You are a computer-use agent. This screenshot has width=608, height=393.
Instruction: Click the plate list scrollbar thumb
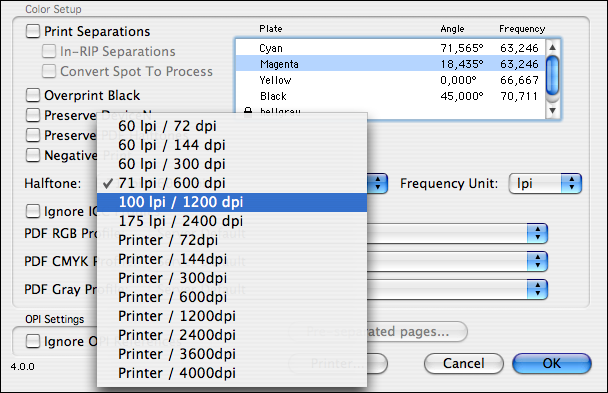tap(553, 76)
